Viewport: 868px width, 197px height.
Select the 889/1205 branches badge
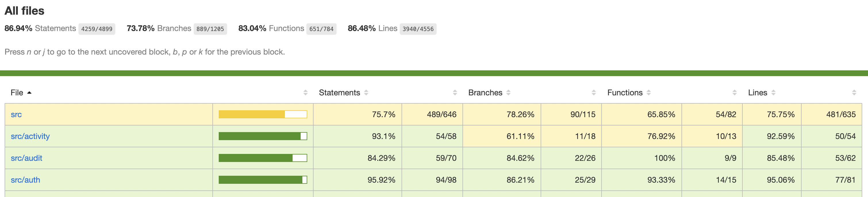tap(210, 29)
